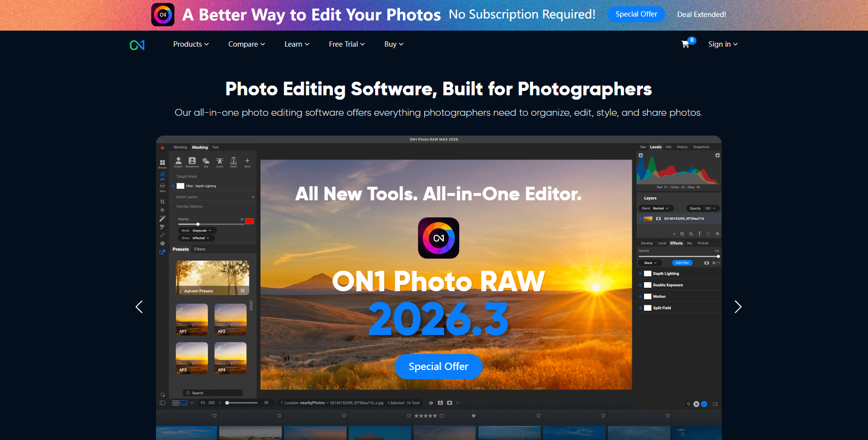Switch to the Masking tab
Viewport: 868px width, 440px height.
200,147
